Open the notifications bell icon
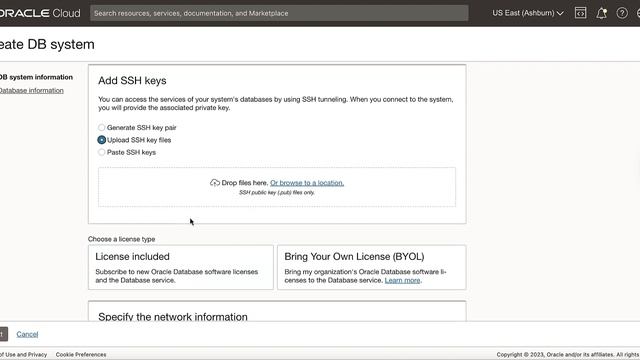This screenshot has width=640, height=360. tap(601, 13)
